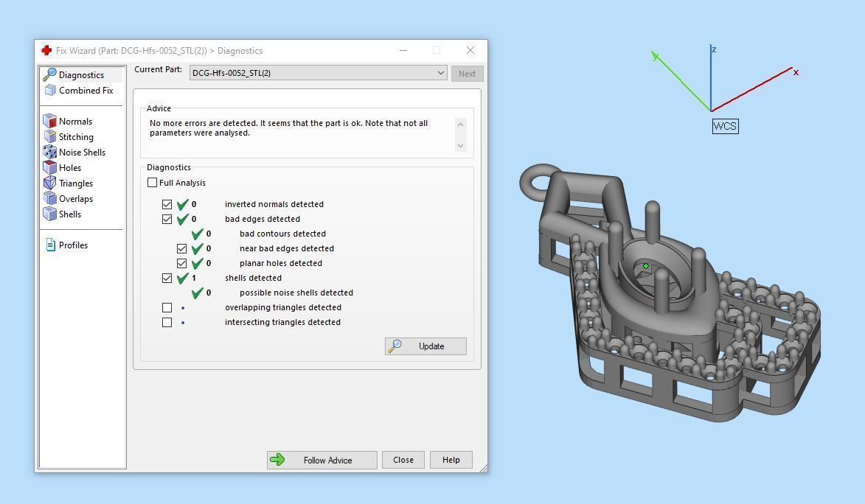Click the z axis label in viewport
The image size is (865, 504).
coord(714,49)
